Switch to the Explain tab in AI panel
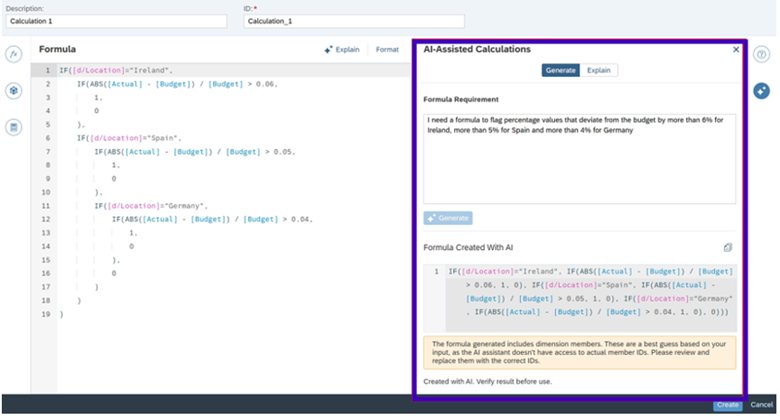The height and width of the screenshot is (420, 780). point(600,70)
